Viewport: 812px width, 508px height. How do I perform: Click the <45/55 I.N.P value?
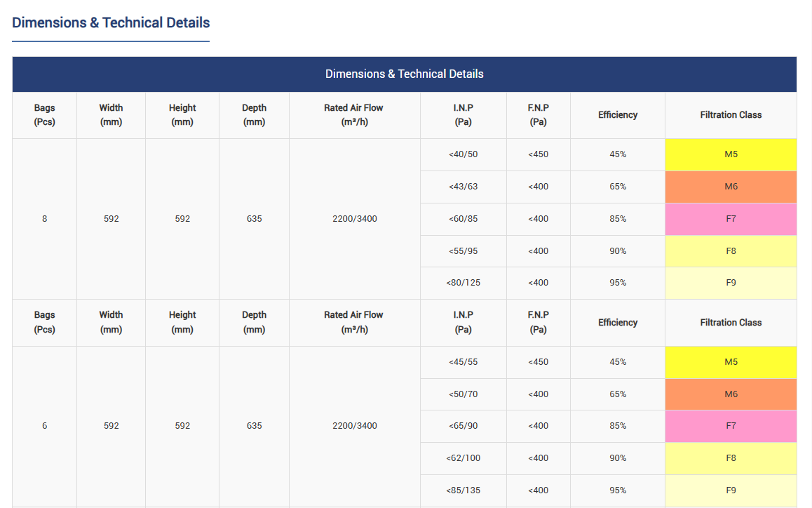click(x=463, y=362)
